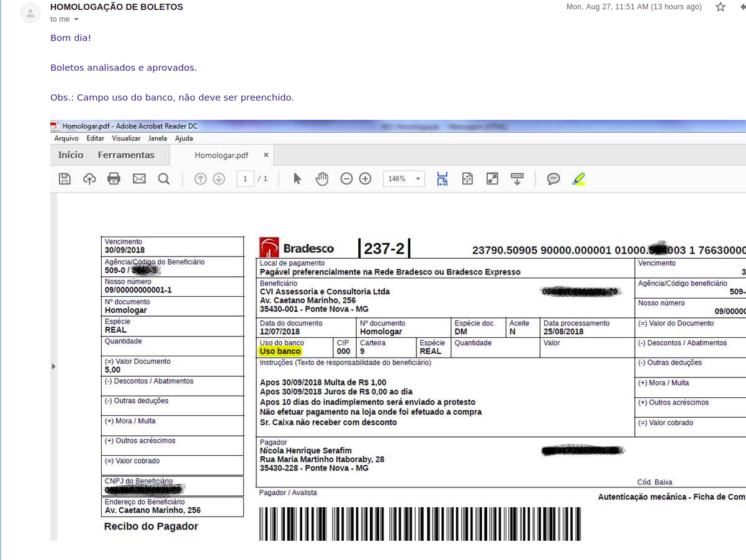Click the envelope email icon in toolbar
The height and width of the screenshot is (560, 746).
[139, 179]
